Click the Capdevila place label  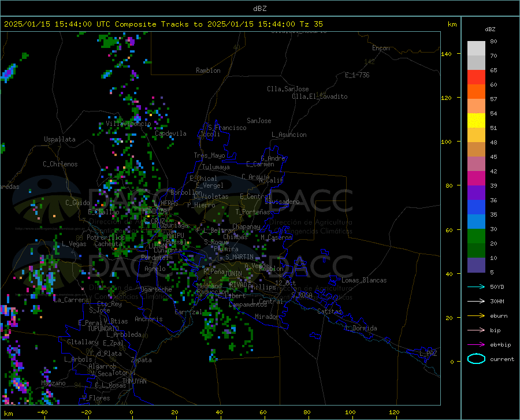click(x=170, y=133)
